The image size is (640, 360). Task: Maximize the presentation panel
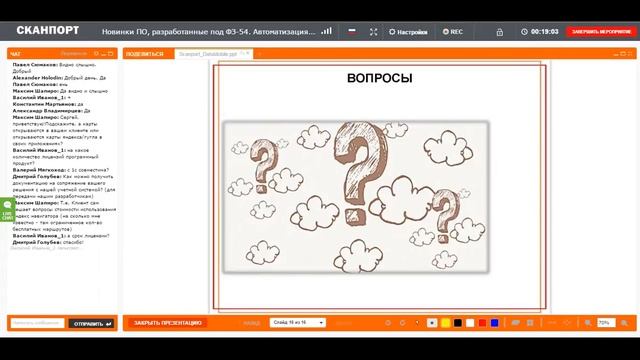(623, 54)
